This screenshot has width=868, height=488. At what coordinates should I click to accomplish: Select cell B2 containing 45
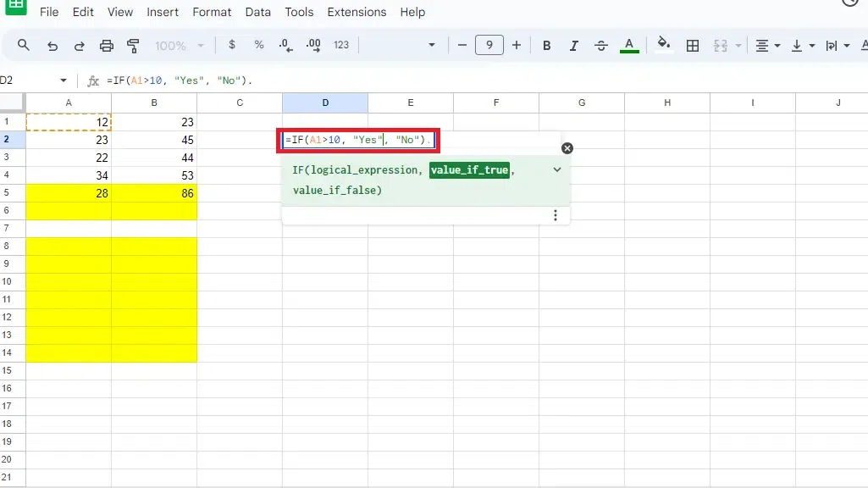tap(154, 140)
